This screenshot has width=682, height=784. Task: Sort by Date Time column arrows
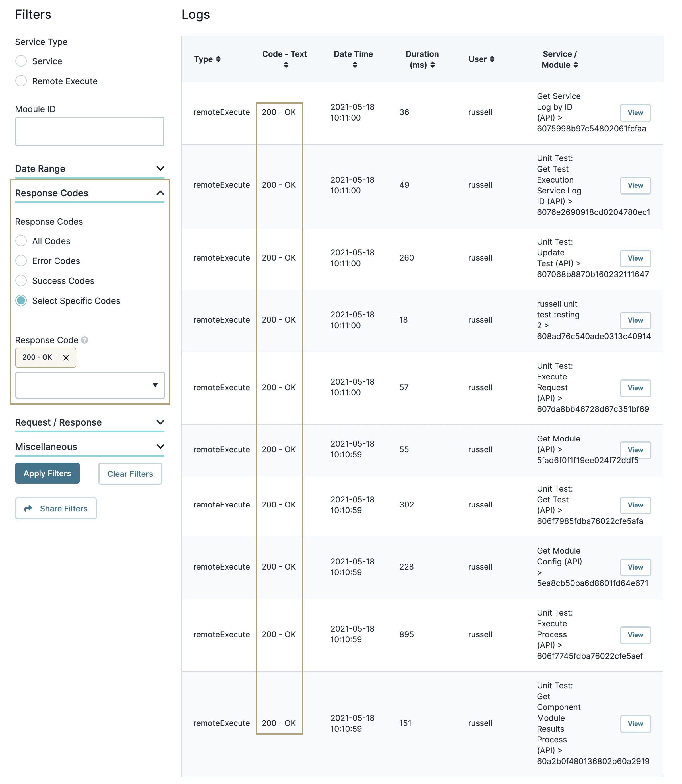(x=355, y=65)
